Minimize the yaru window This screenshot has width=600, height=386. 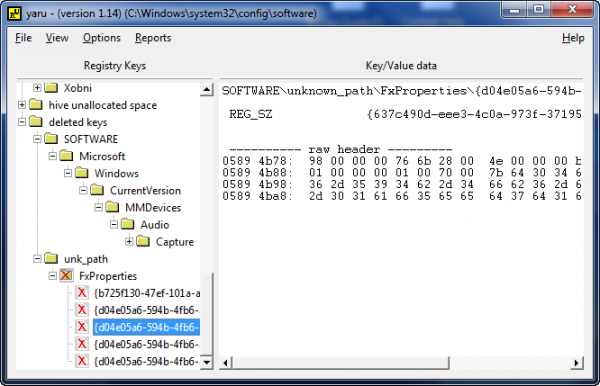[514, 10]
